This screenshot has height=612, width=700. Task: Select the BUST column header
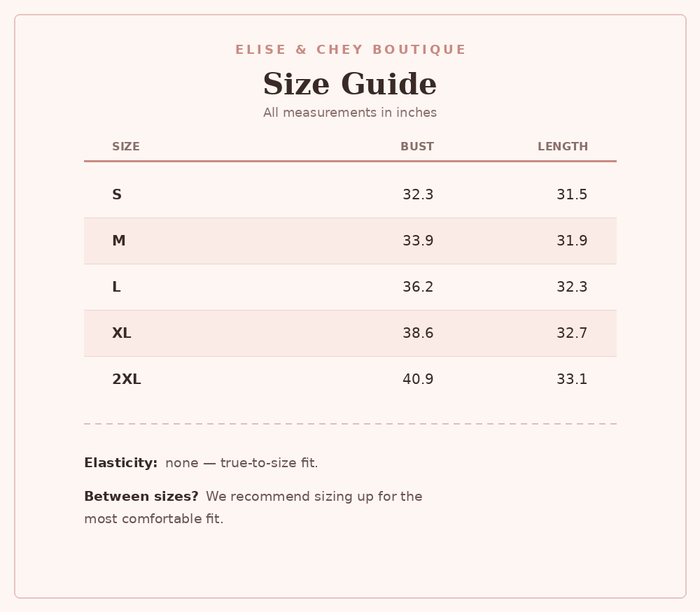(x=417, y=147)
